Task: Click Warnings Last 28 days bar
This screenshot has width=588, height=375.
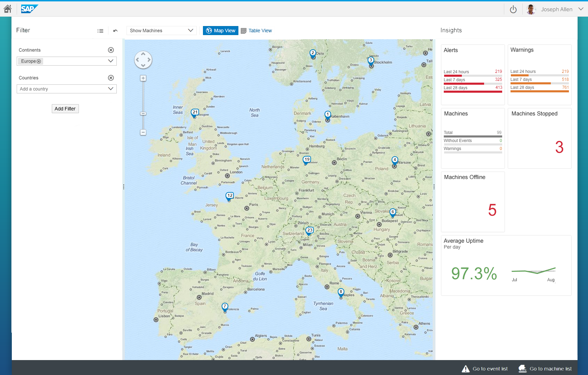Action: pos(539,91)
